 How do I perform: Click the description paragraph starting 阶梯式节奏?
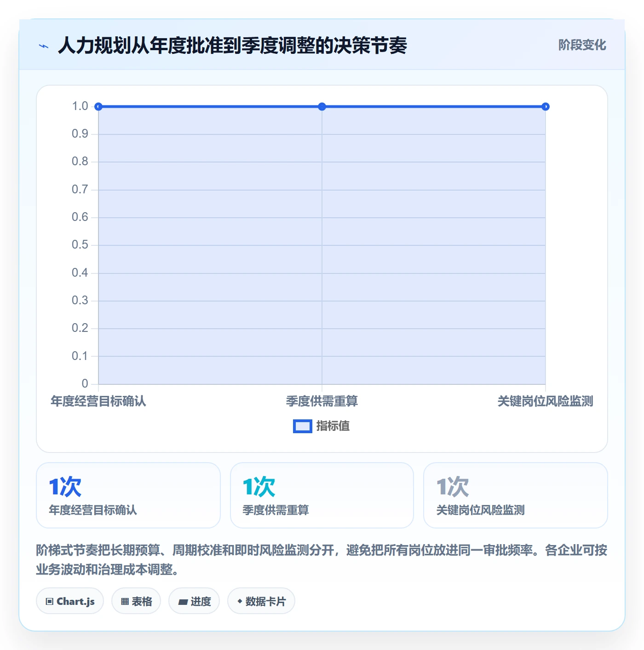[322, 560]
